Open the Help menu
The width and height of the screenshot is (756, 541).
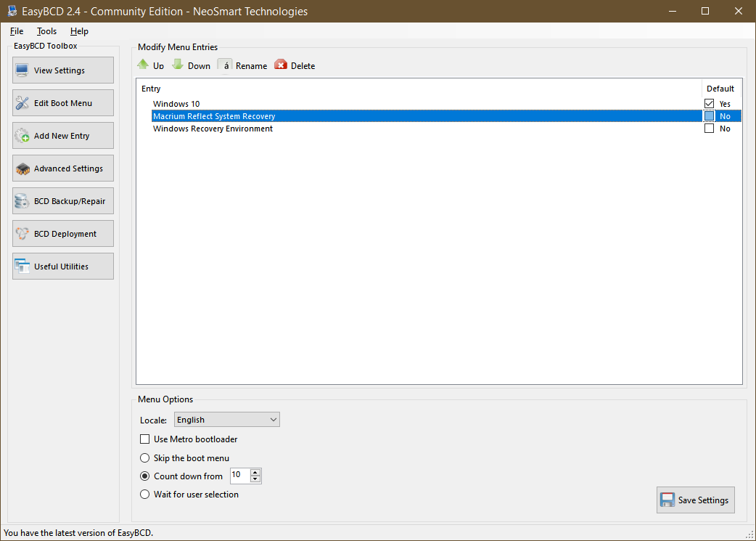[x=79, y=31]
